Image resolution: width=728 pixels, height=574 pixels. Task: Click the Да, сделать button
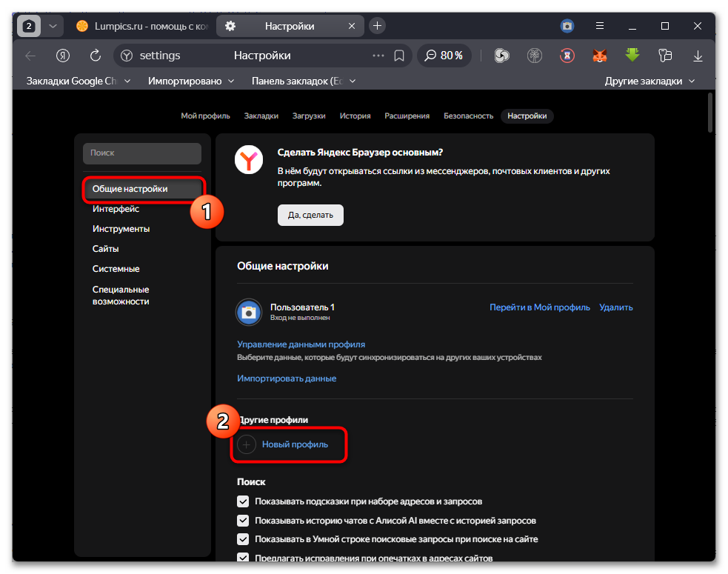click(x=310, y=215)
